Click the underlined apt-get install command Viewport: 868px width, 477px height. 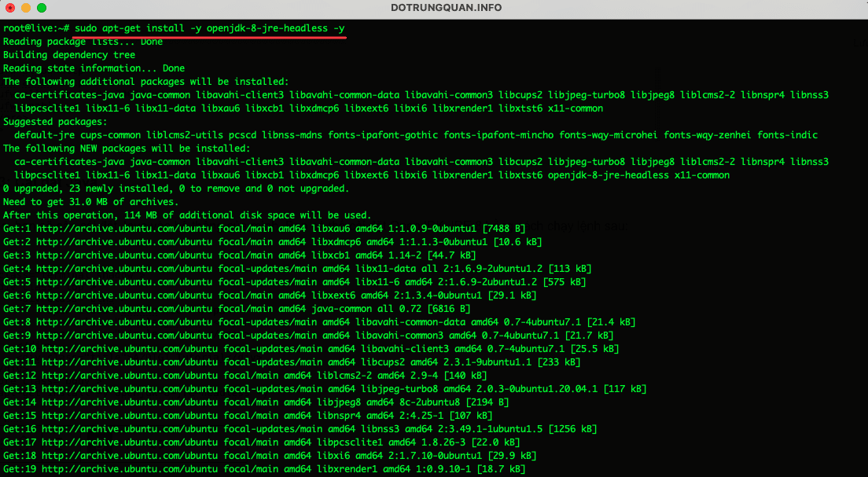209,28
